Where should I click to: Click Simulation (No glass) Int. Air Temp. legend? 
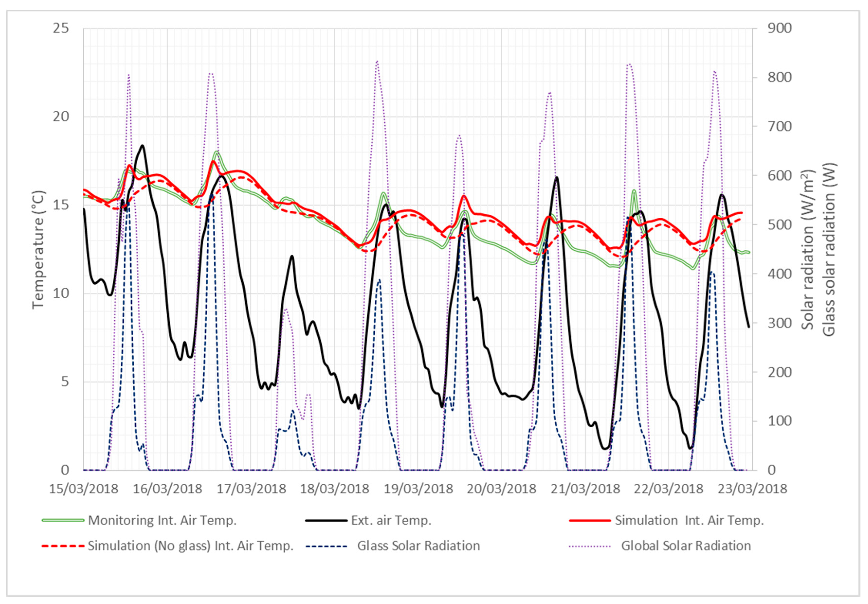click(x=190, y=546)
